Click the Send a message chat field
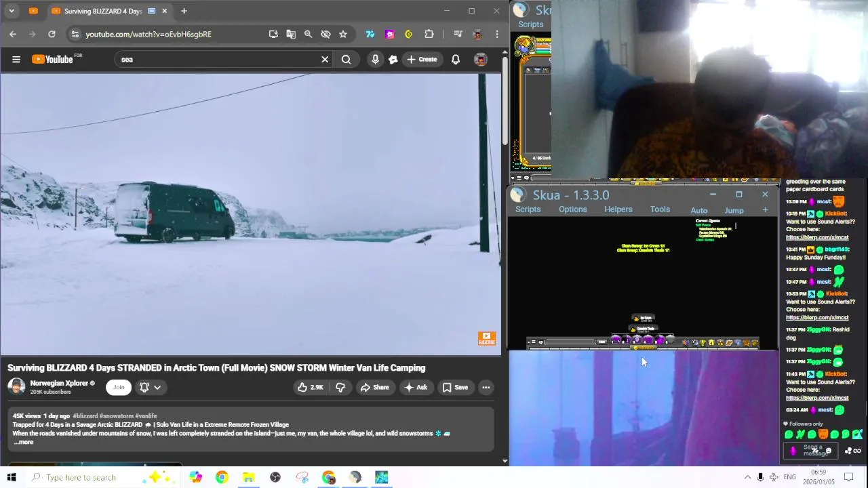The image size is (868, 488). coord(812,451)
